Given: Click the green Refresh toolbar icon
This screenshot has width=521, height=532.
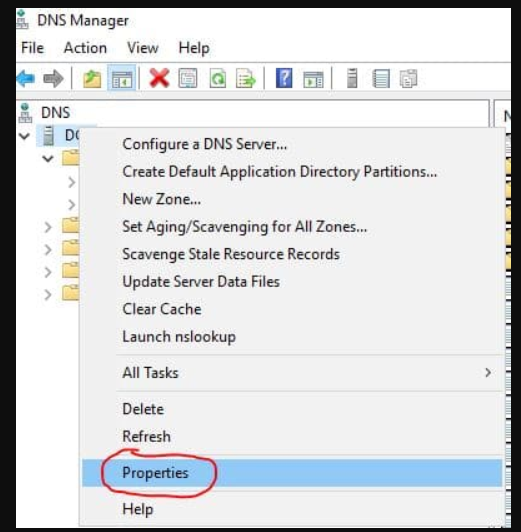Looking at the screenshot, I should [217, 78].
